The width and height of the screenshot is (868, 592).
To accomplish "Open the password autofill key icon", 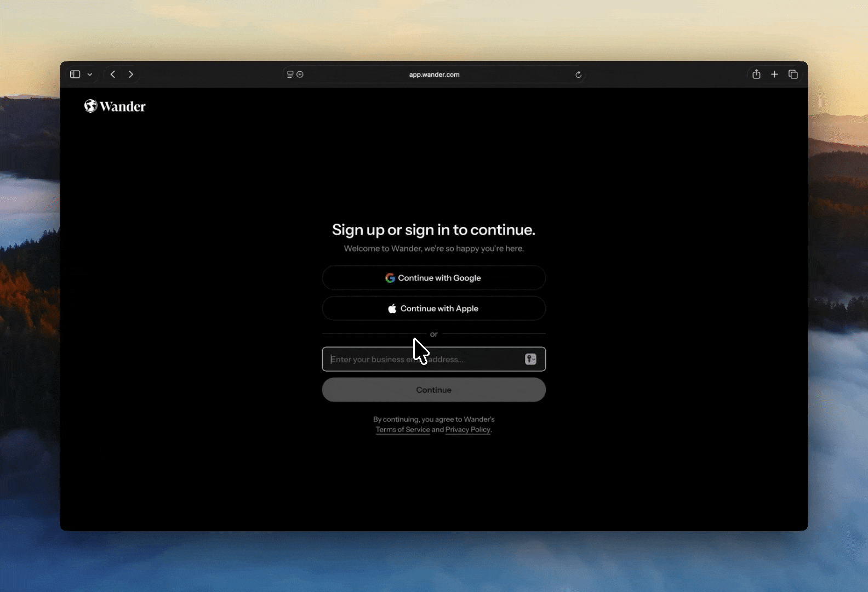I will 530,359.
